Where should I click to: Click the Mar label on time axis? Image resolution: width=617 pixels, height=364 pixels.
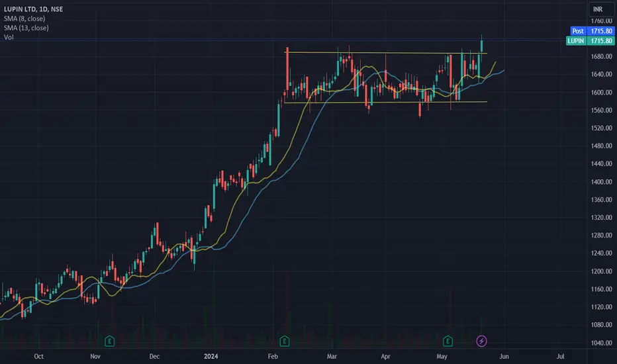point(332,356)
